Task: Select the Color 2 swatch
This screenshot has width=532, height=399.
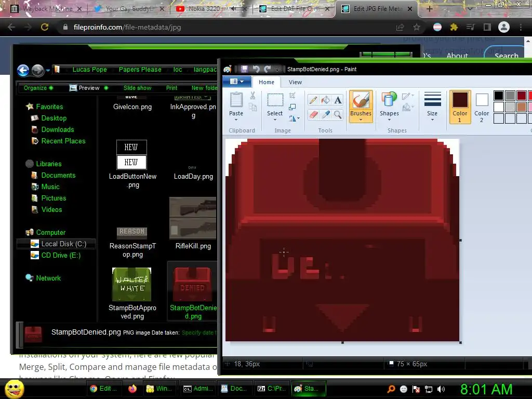Action: coord(482,107)
